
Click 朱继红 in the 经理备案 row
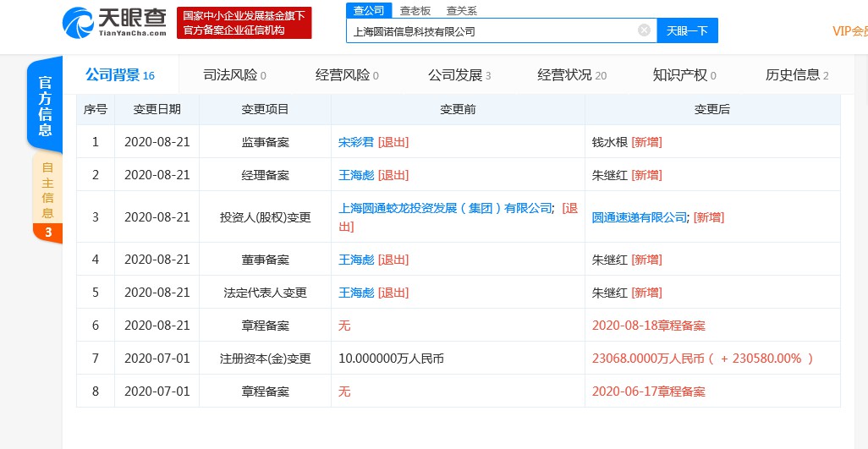609,175
